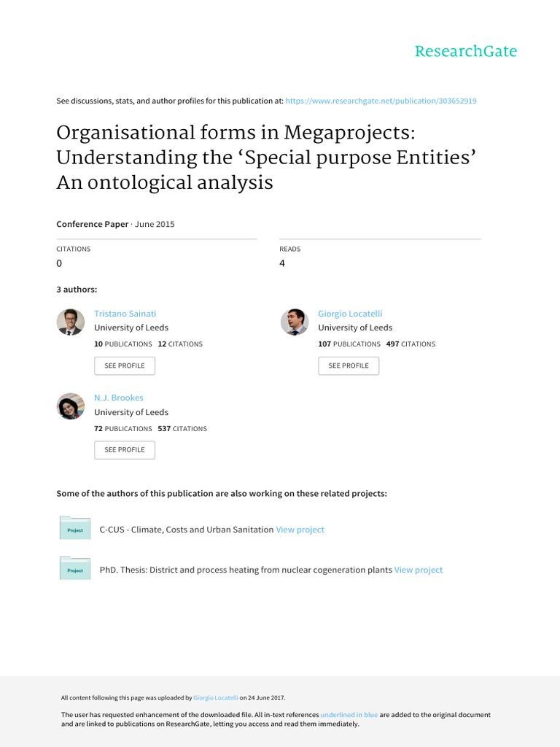The width and height of the screenshot is (560, 747).
Task: Click the ResearchGate logo
Action: click(x=465, y=51)
